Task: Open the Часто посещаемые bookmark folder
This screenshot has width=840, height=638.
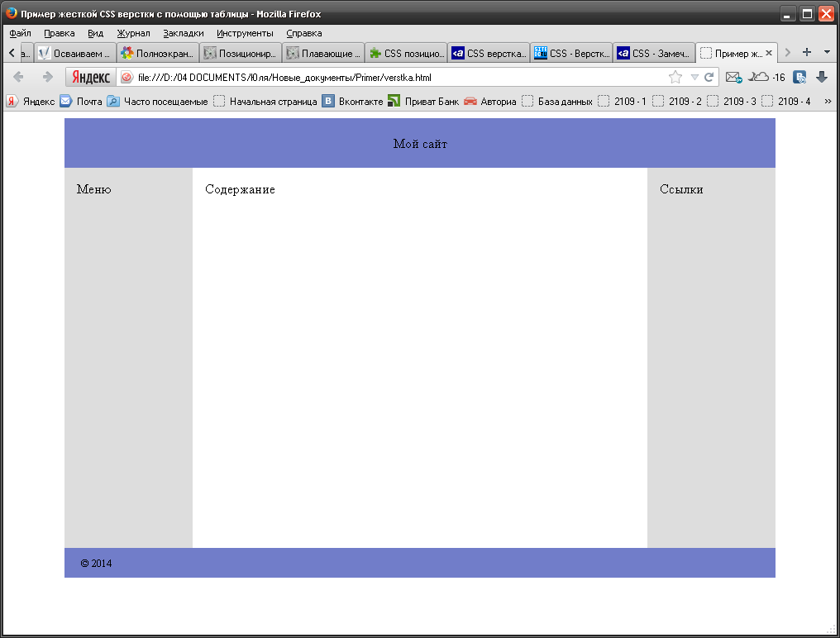Action: point(157,102)
